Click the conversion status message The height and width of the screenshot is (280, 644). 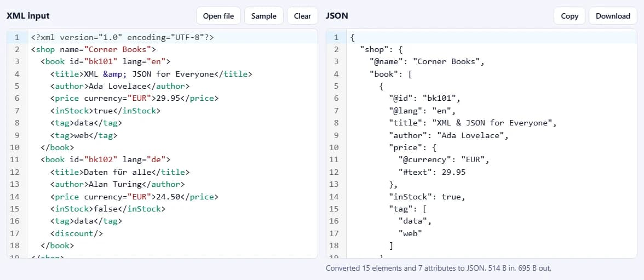tap(438, 268)
